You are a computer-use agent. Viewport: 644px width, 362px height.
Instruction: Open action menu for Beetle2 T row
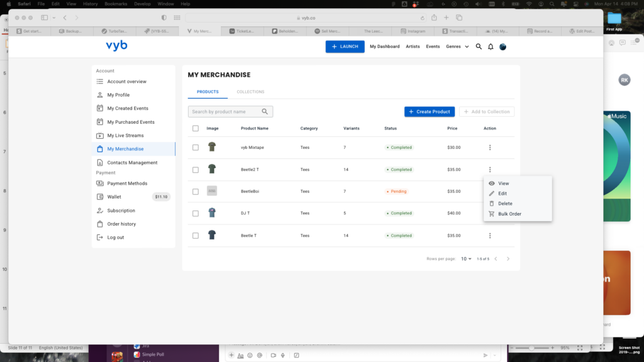click(x=490, y=170)
